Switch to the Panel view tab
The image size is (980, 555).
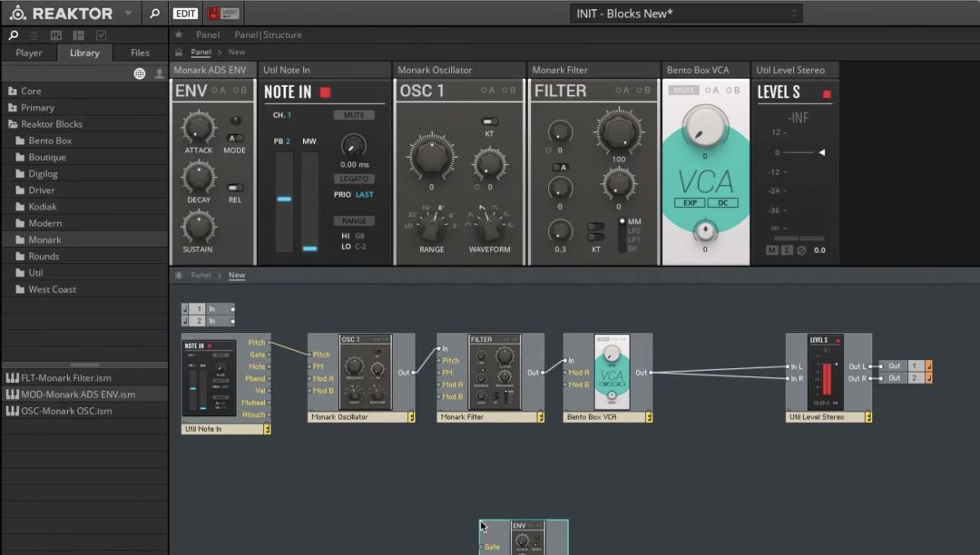pos(208,35)
